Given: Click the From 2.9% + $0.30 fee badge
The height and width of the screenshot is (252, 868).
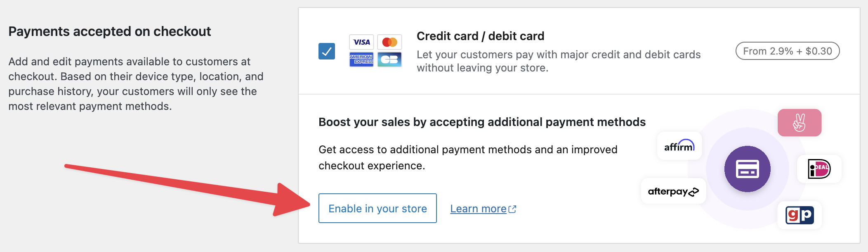Looking at the screenshot, I should (x=787, y=51).
